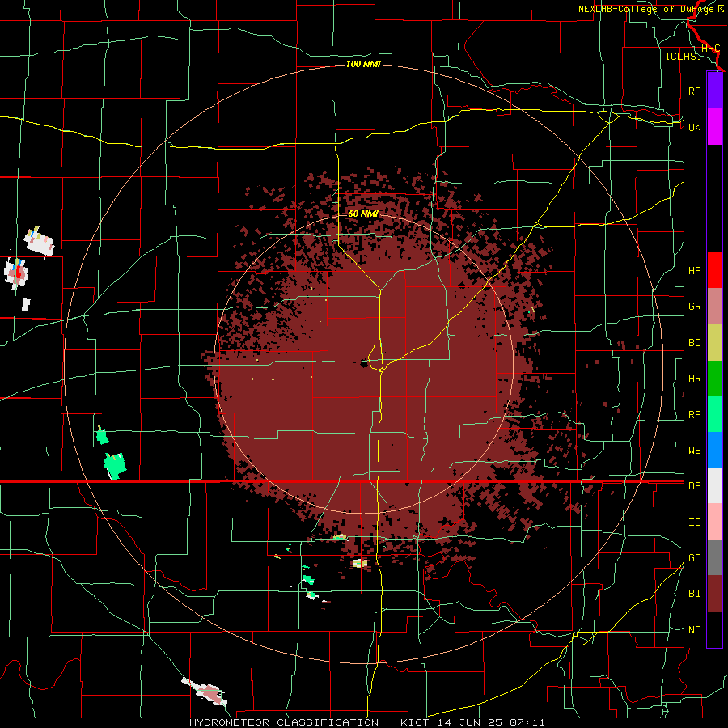Click the 14 JUN 25 07:11 timestamp
The height and width of the screenshot is (728, 728).
click(x=491, y=722)
